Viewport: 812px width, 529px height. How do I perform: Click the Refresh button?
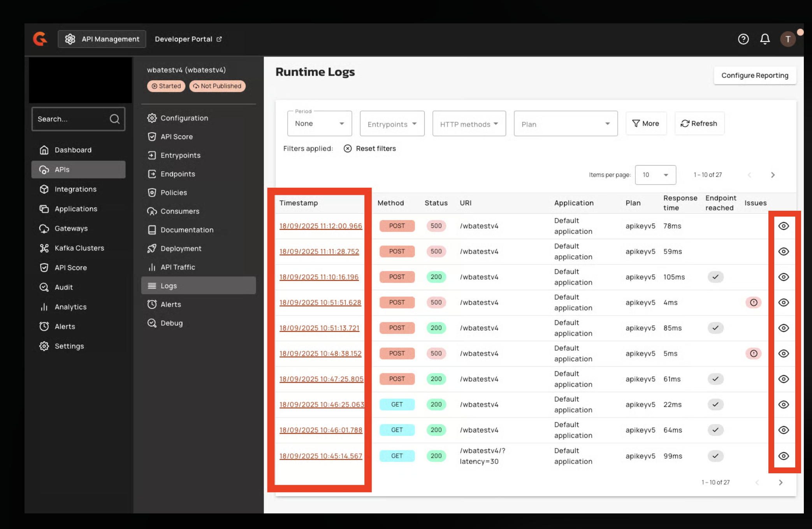coord(699,123)
